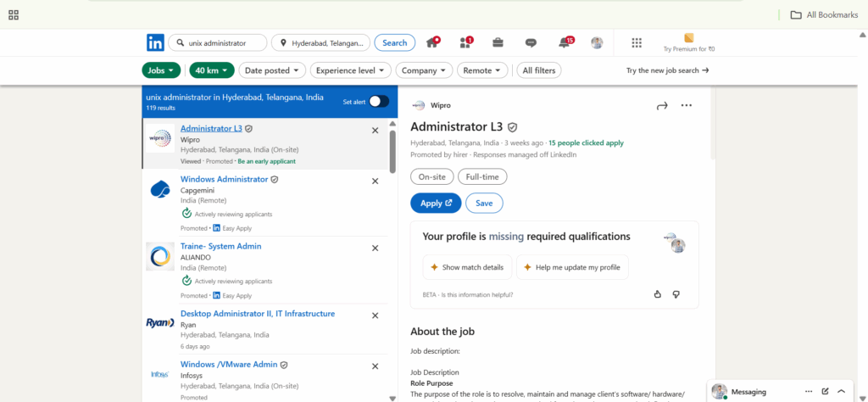The height and width of the screenshot is (402, 868).
Task: Click the thumbs down not helpful icon
Action: pyautogui.click(x=676, y=294)
